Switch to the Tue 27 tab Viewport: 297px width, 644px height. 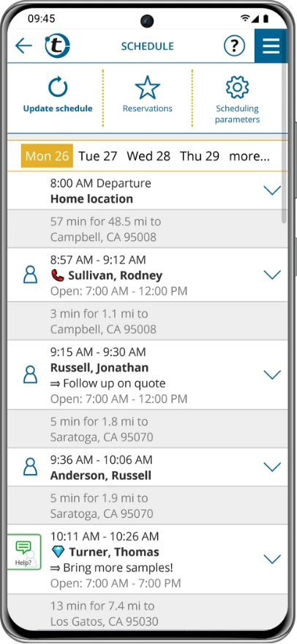(98, 156)
